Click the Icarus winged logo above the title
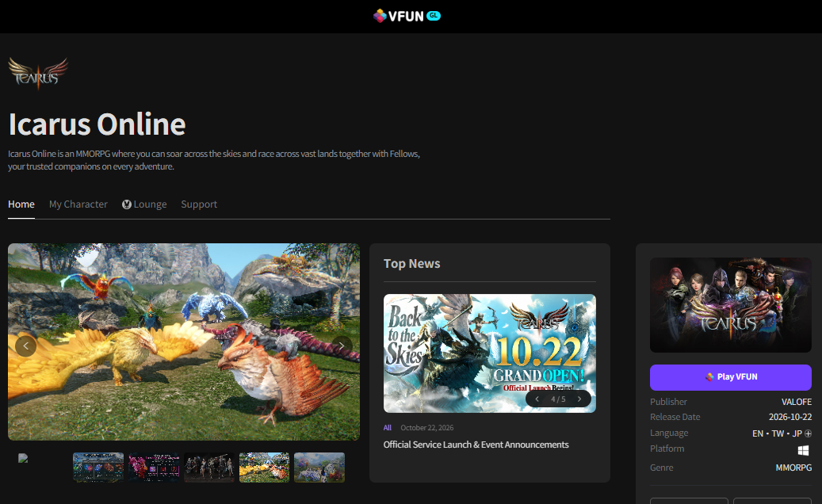 point(38,73)
